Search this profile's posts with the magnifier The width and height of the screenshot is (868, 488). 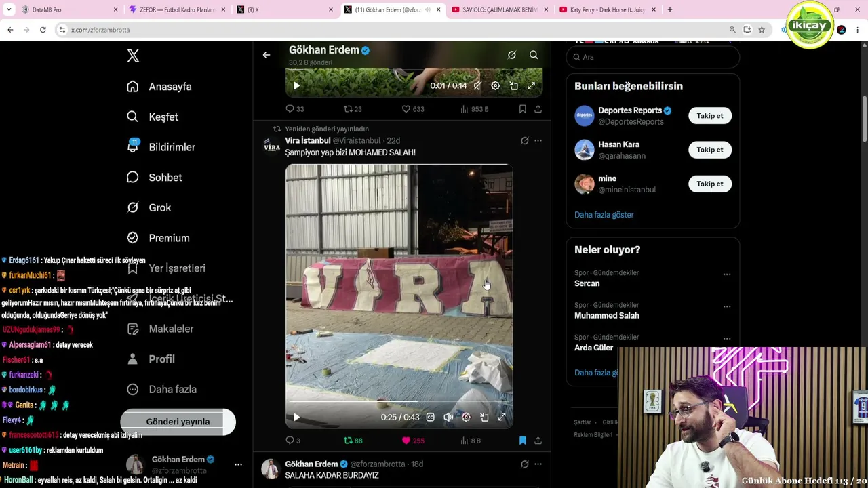tap(534, 55)
